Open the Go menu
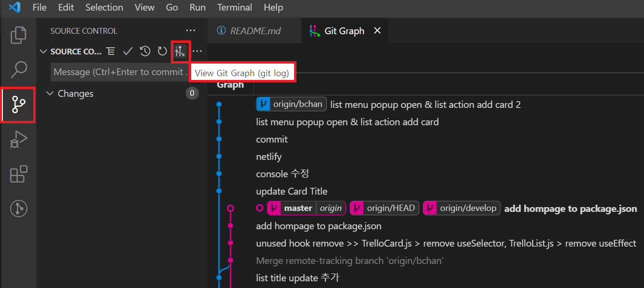 (x=172, y=7)
